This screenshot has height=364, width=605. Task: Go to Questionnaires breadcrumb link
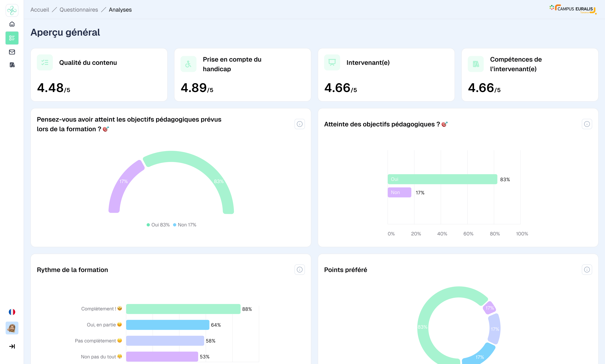(79, 10)
